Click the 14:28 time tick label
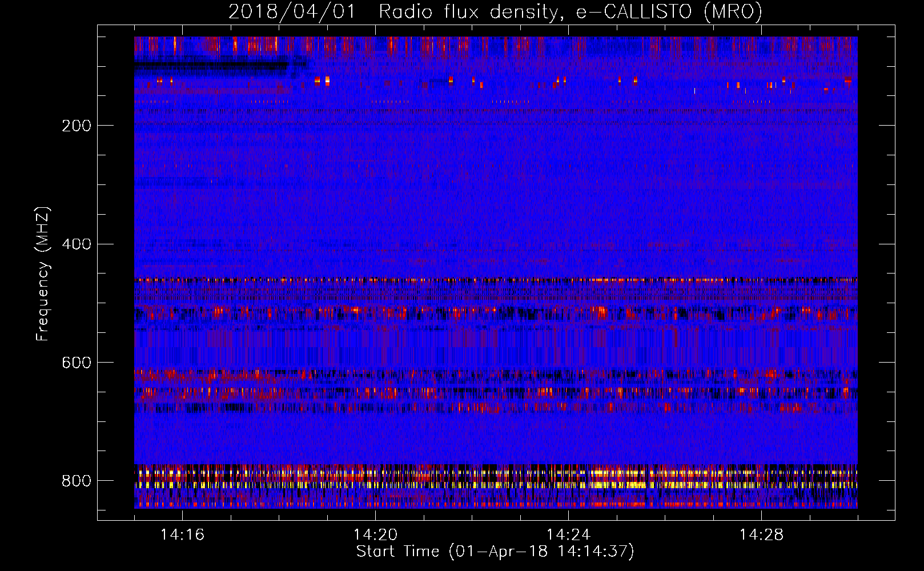Screen dimensions: 924x571 click(761, 534)
